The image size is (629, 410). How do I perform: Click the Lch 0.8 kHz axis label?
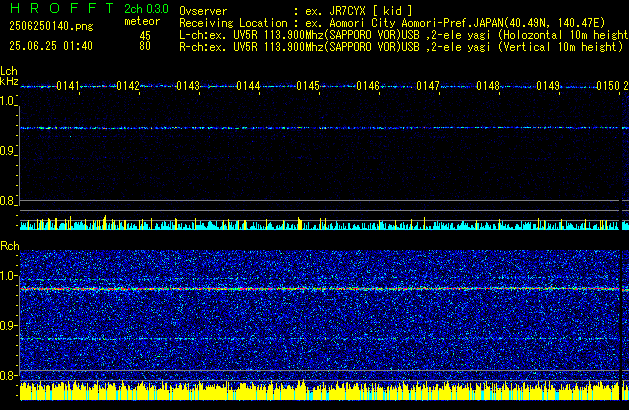[x=7, y=201]
